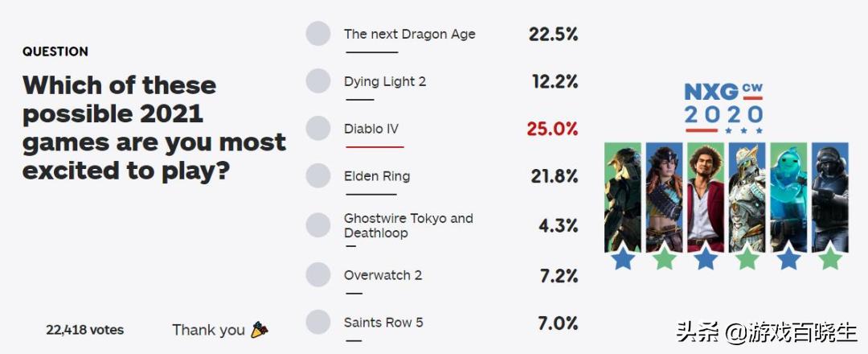Click the Elden Ring option label
This screenshot has height=354, width=868.
coord(378,176)
